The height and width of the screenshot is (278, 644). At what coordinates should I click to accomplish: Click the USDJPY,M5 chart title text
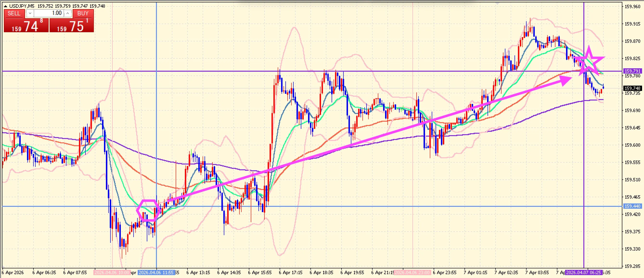(22, 6)
